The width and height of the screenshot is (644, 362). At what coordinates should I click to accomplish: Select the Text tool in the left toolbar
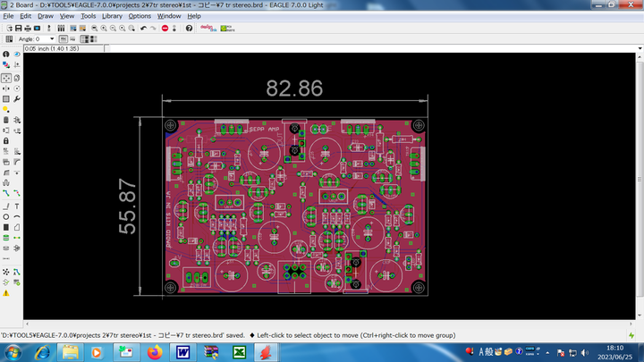click(17, 206)
